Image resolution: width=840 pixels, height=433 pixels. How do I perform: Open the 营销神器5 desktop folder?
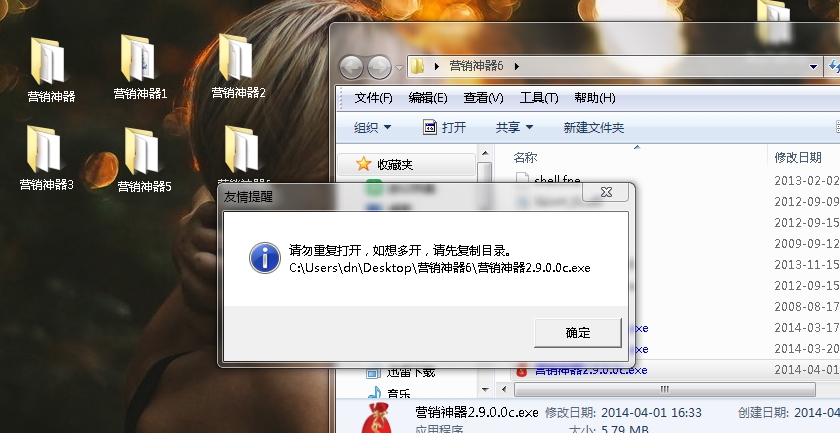144,160
